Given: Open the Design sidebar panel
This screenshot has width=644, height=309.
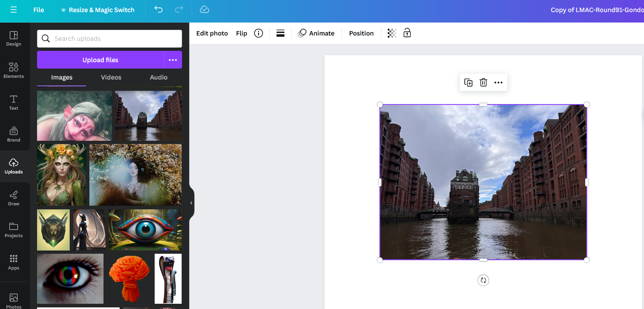Looking at the screenshot, I should point(14,39).
